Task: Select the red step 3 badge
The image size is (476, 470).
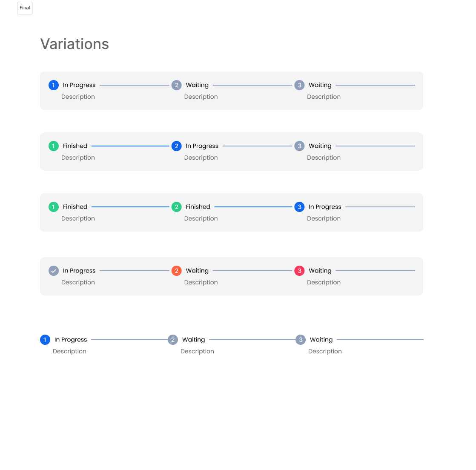Action: pyautogui.click(x=299, y=271)
